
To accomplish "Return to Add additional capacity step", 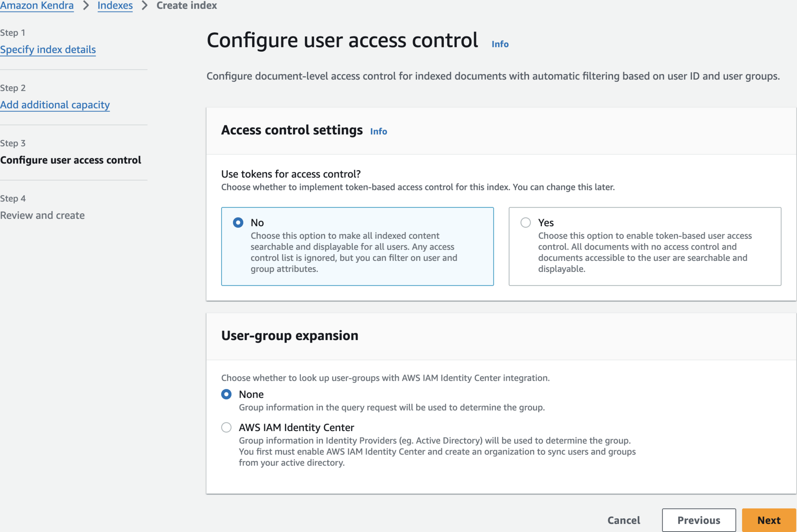I will pos(55,105).
